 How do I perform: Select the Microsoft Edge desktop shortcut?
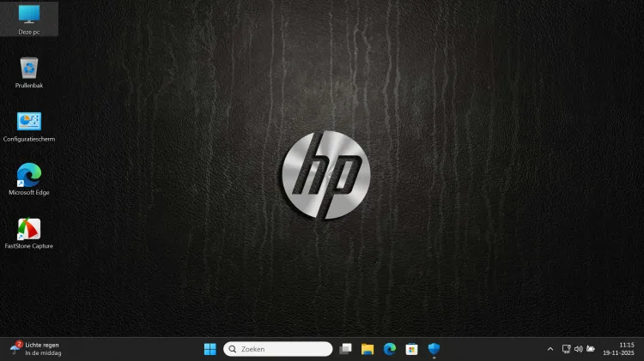tap(29, 177)
